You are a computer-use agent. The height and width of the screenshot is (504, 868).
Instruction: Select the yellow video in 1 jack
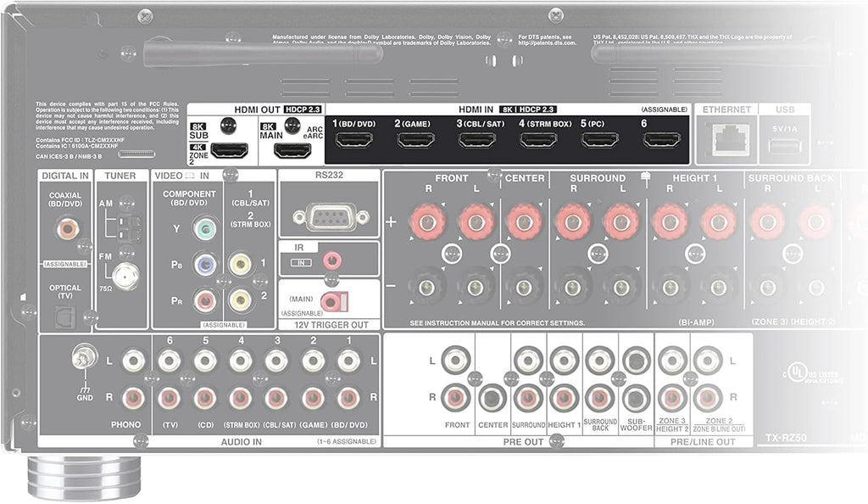pos(241,264)
